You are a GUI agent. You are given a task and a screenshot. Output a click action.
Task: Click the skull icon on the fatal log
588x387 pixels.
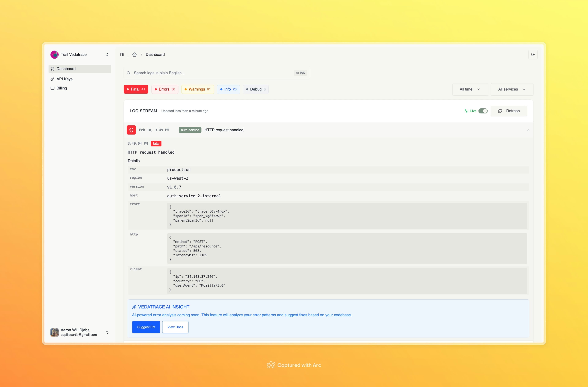click(131, 130)
